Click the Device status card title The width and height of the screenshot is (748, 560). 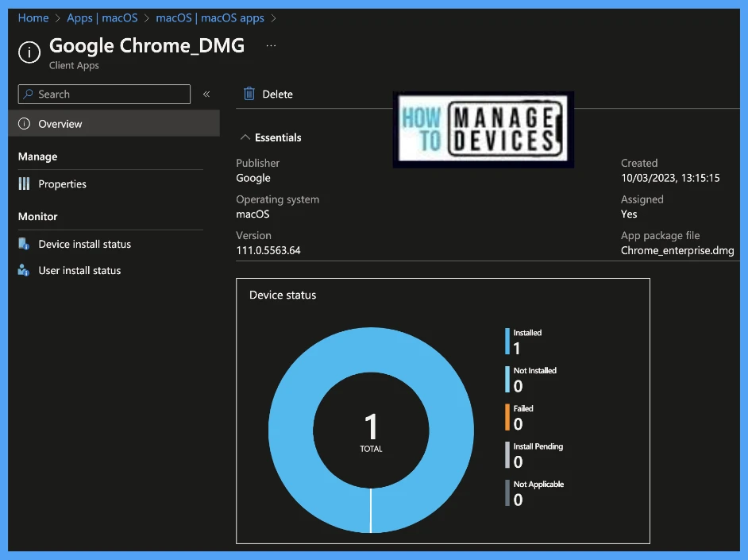283,295
